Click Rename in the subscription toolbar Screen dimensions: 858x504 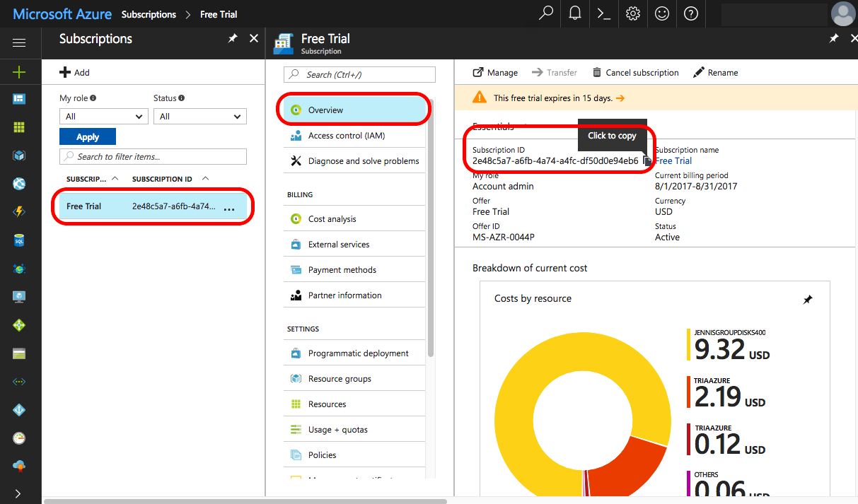pos(715,73)
